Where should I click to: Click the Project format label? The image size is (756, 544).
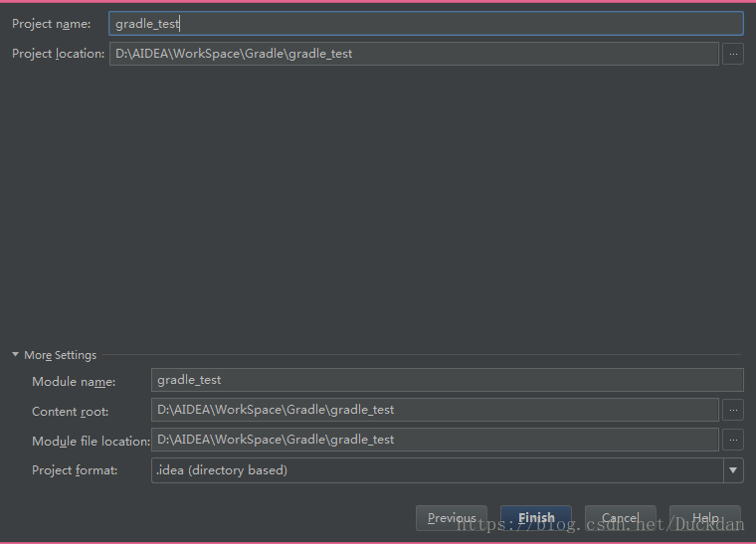coord(75,470)
